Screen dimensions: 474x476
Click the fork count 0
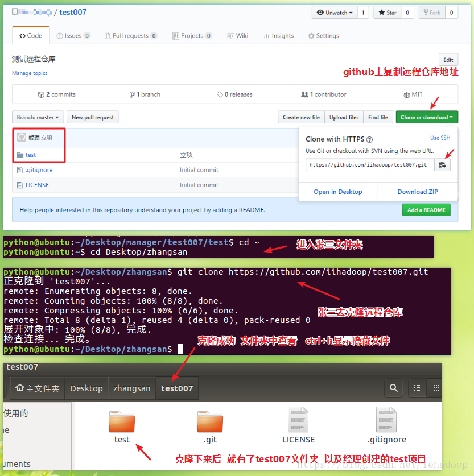pyautogui.click(x=452, y=13)
